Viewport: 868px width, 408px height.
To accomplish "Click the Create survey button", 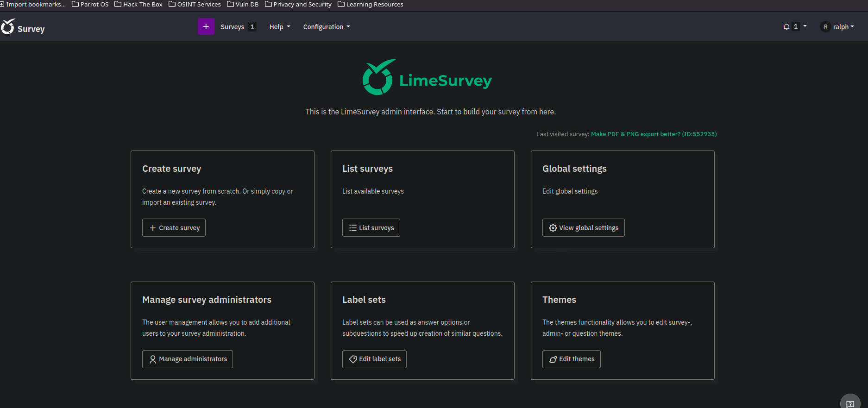I will click(x=174, y=228).
